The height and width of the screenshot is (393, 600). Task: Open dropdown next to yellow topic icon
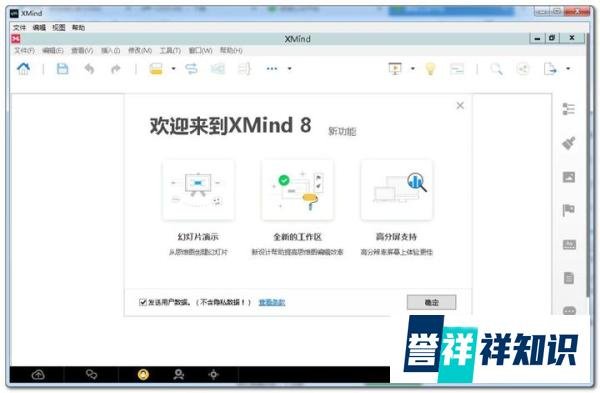click(x=173, y=69)
